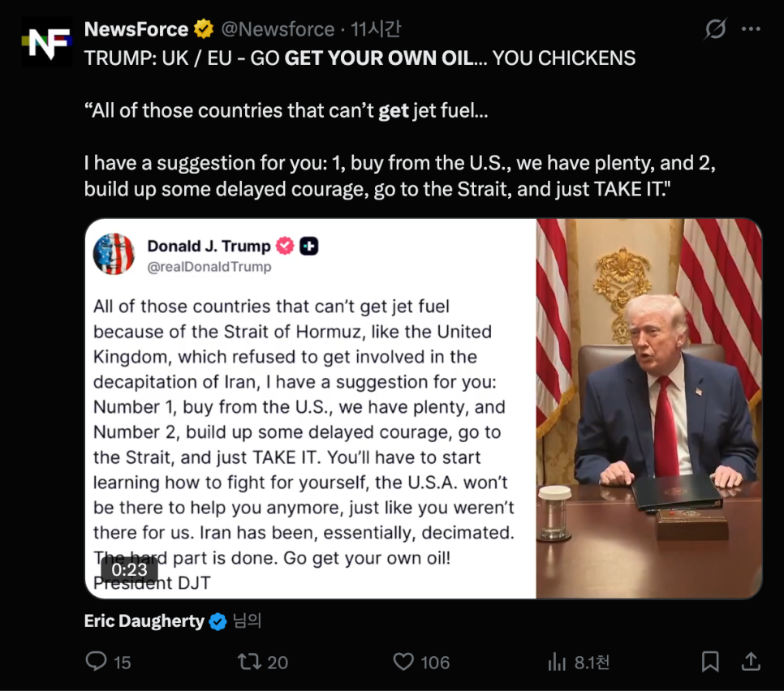Click the reply speech bubble icon
This screenshot has height=691, width=784.
[x=97, y=662]
